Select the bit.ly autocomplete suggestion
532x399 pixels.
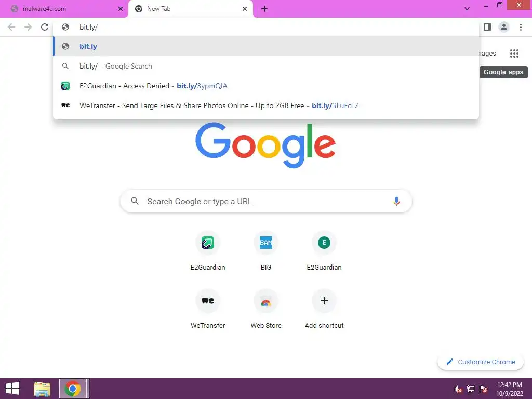pos(266,46)
